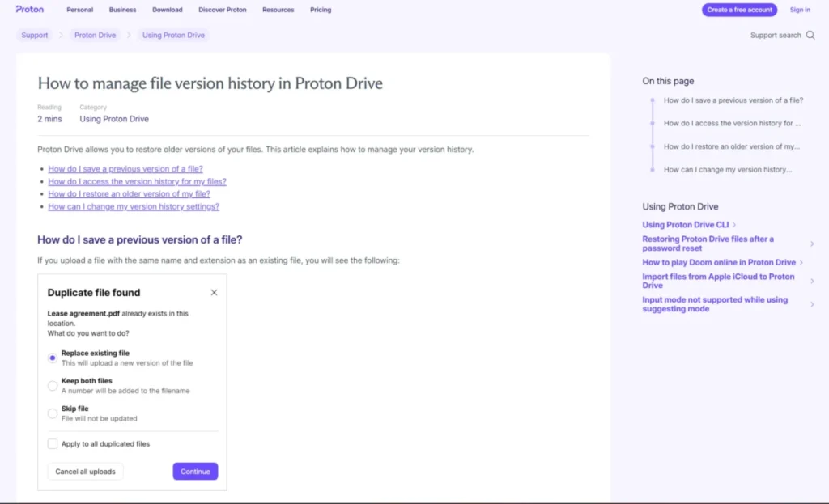829x504 pixels.
Task: Open Restoring Proton Drive files after password reset
Action: coord(708,244)
